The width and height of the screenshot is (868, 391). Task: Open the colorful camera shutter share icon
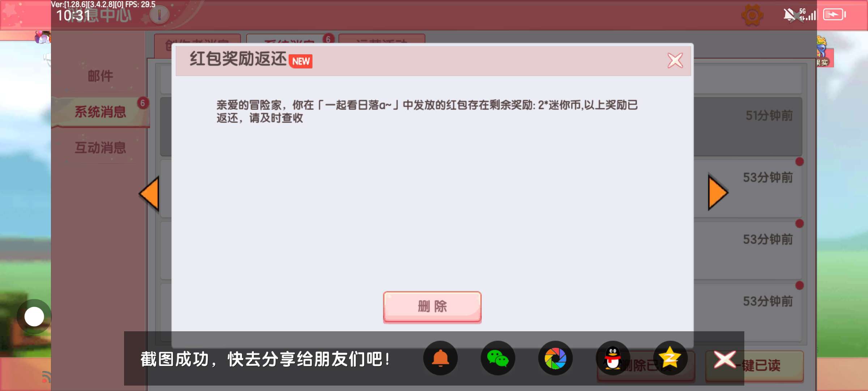(555, 358)
